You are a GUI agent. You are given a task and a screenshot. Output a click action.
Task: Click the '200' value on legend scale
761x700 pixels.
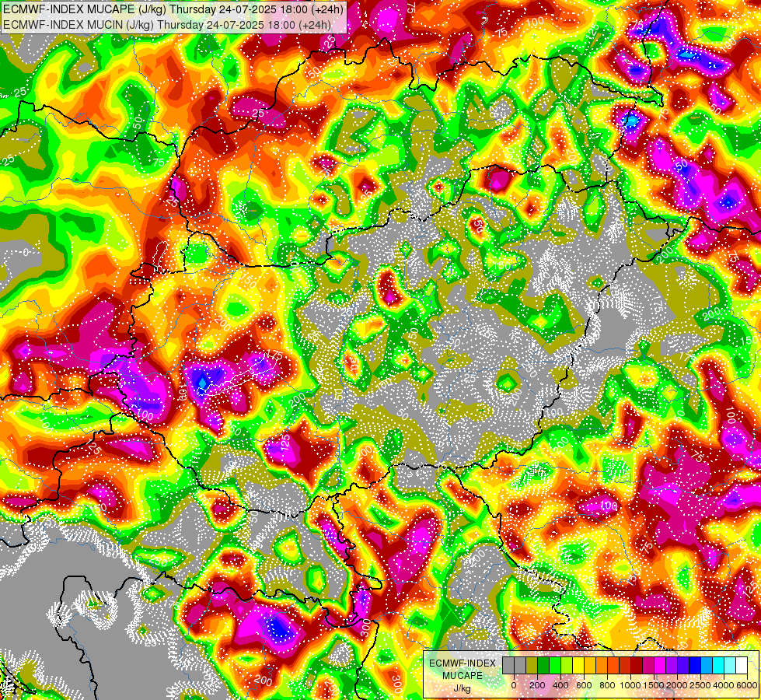[x=537, y=685]
